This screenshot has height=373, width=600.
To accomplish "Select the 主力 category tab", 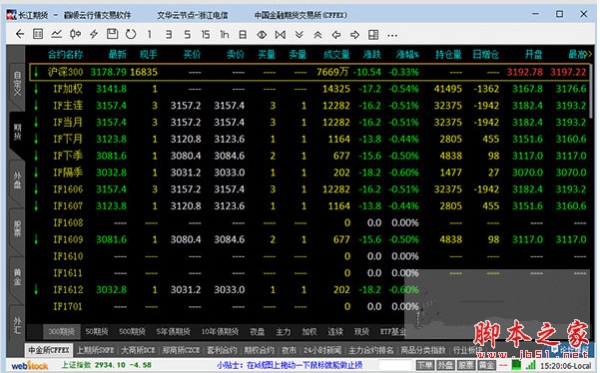I will click(283, 332).
